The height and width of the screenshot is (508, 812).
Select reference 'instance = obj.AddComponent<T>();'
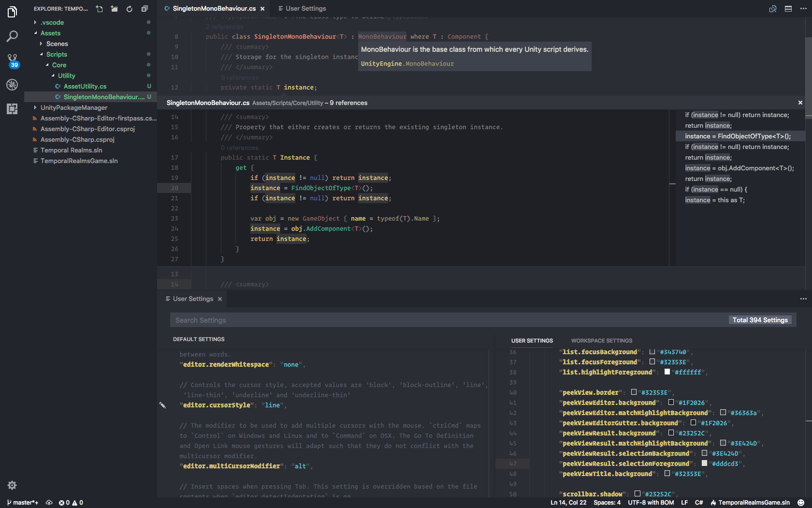[740, 168]
